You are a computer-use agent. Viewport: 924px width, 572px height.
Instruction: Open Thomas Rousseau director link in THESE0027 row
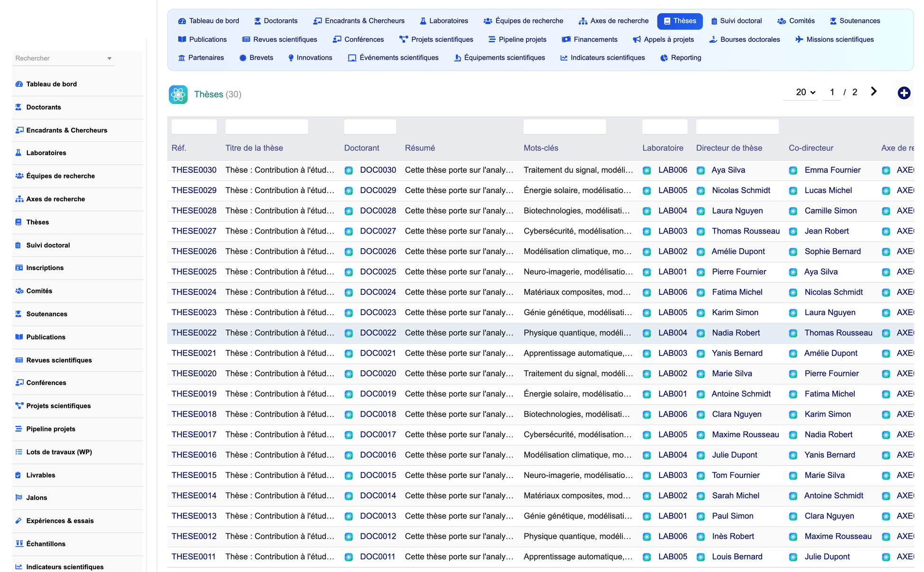(746, 231)
